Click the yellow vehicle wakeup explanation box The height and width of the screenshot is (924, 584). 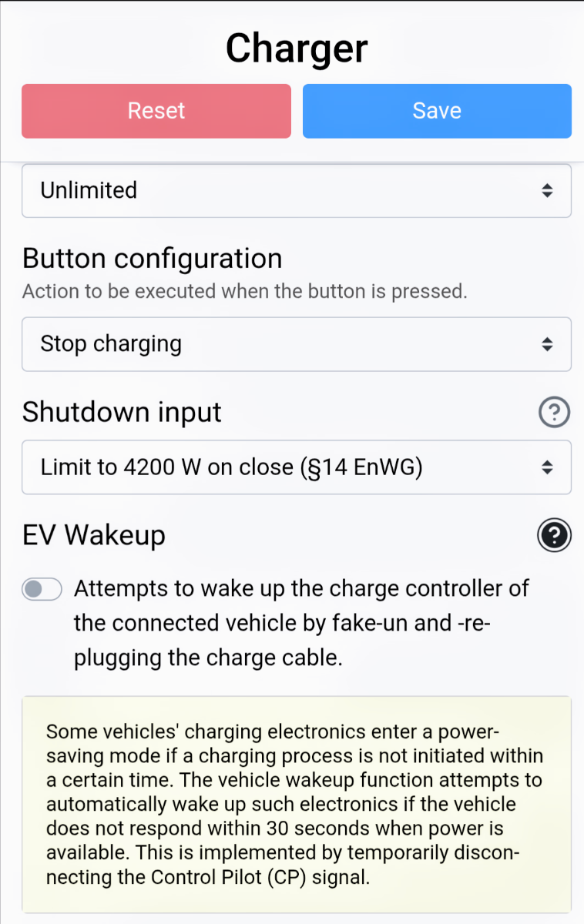pyautogui.click(x=297, y=805)
